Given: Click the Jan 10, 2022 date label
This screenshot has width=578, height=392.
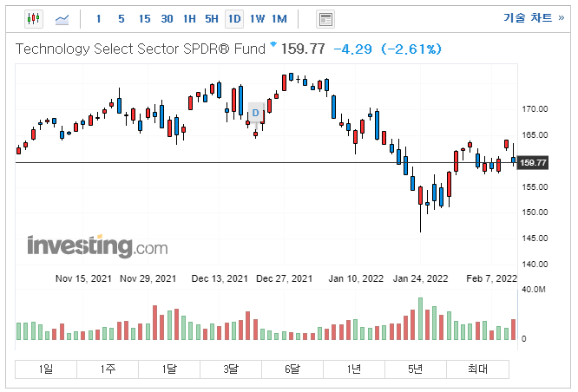Looking at the screenshot, I should point(356,278).
